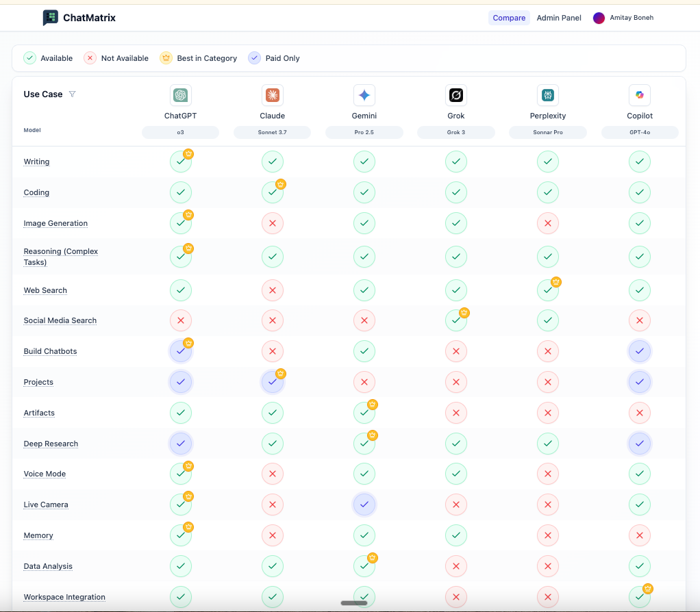Viewport: 700px width, 612px height.
Task: Click the Writing use case link
Action: pyautogui.click(x=36, y=162)
